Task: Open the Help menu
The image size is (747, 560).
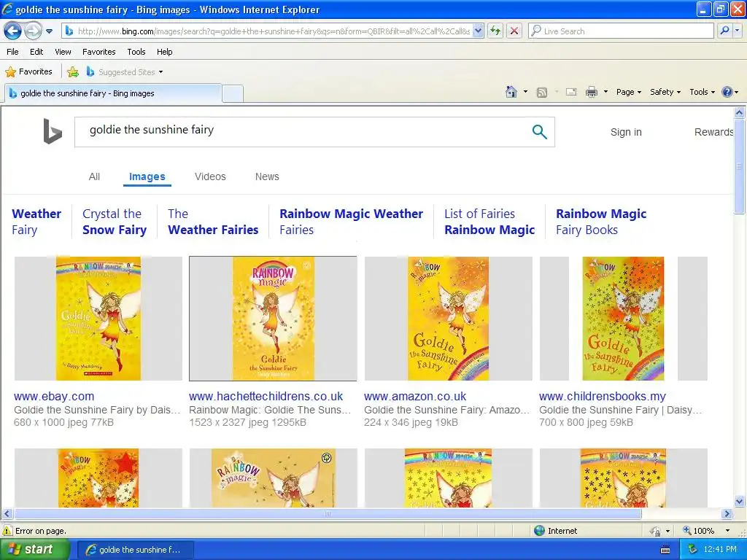Action: coord(164,52)
